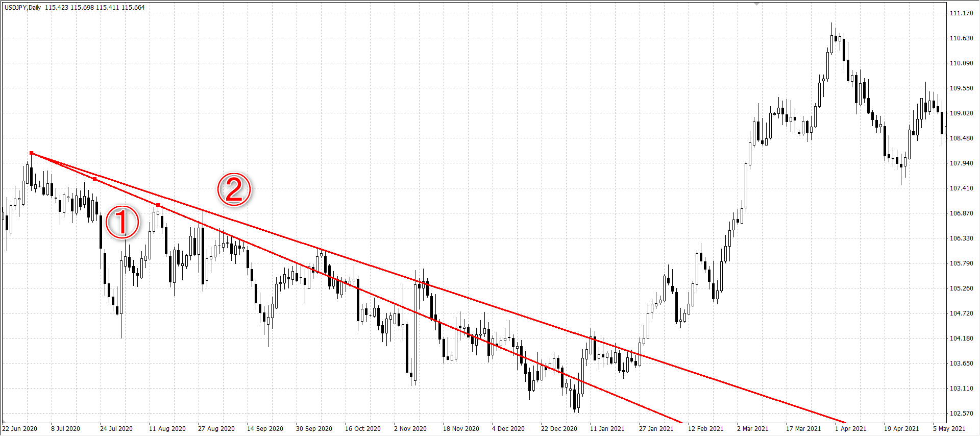Click the 107.940 price level label
980x436 pixels.
tap(961, 163)
